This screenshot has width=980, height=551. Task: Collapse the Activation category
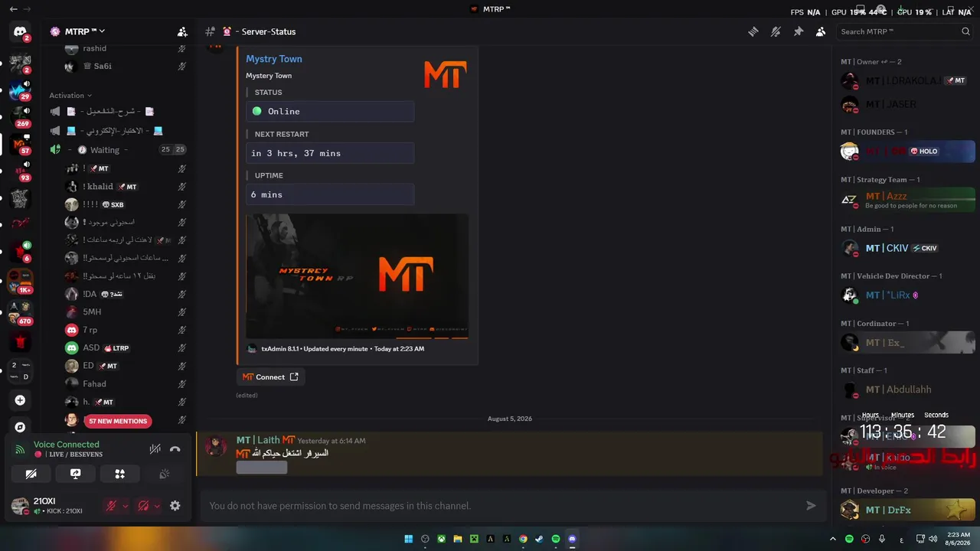(70, 96)
